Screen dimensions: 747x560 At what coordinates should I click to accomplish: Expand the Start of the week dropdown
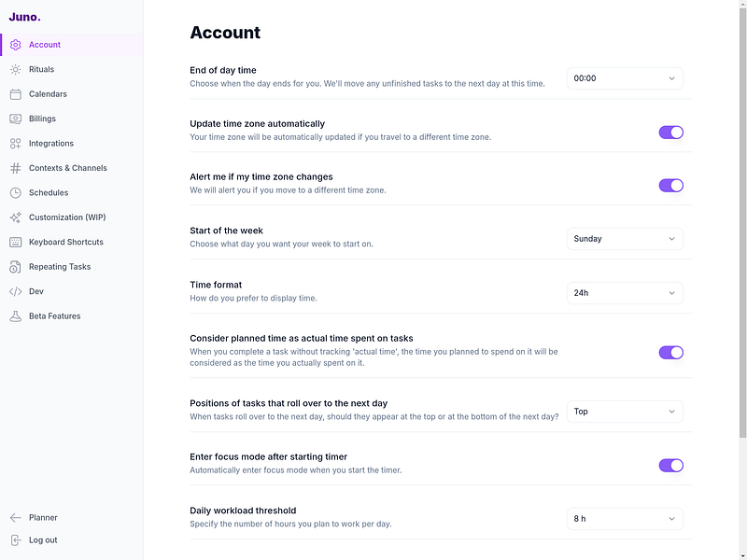point(625,239)
